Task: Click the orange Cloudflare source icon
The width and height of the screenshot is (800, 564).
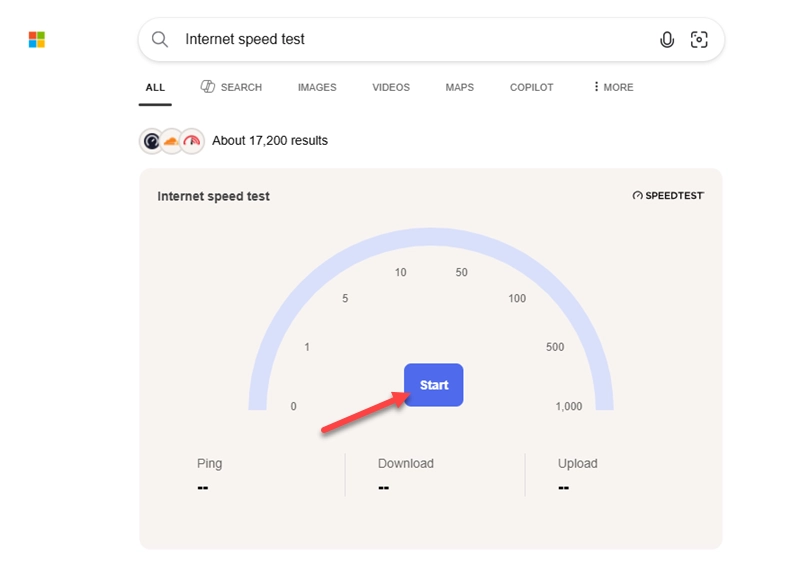Action: coord(171,141)
